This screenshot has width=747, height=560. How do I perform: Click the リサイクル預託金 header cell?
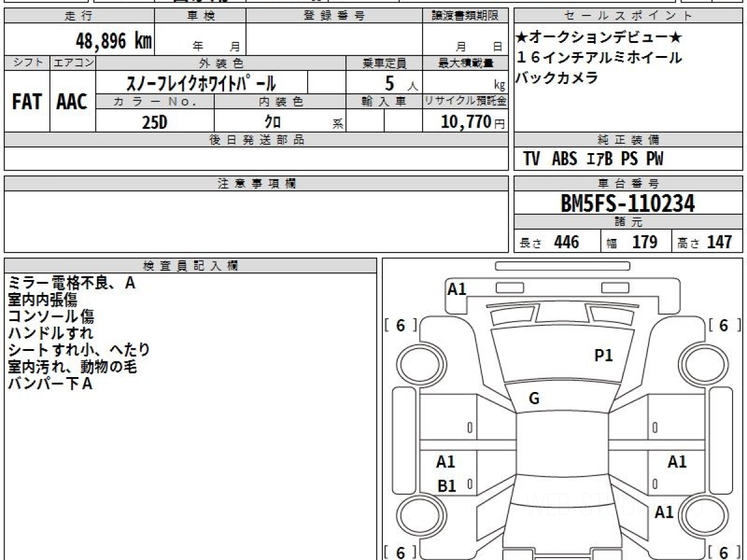coord(465,101)
